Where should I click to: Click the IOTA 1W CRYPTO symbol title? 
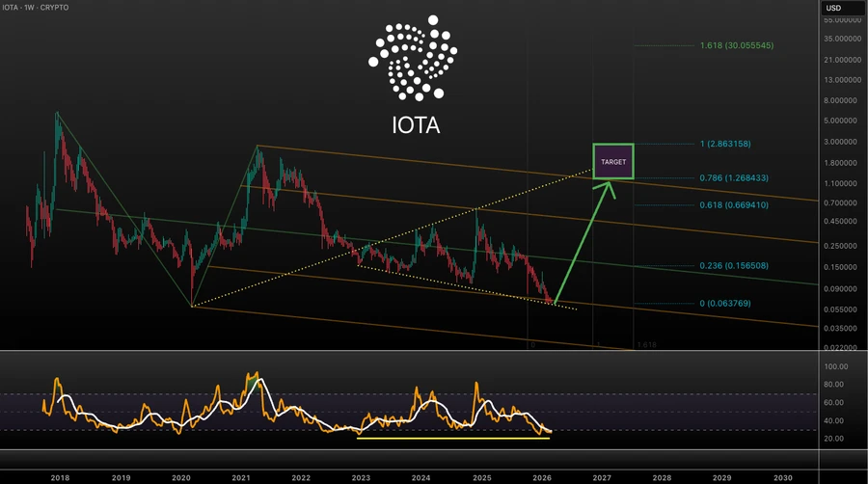[x=35, y=8]
